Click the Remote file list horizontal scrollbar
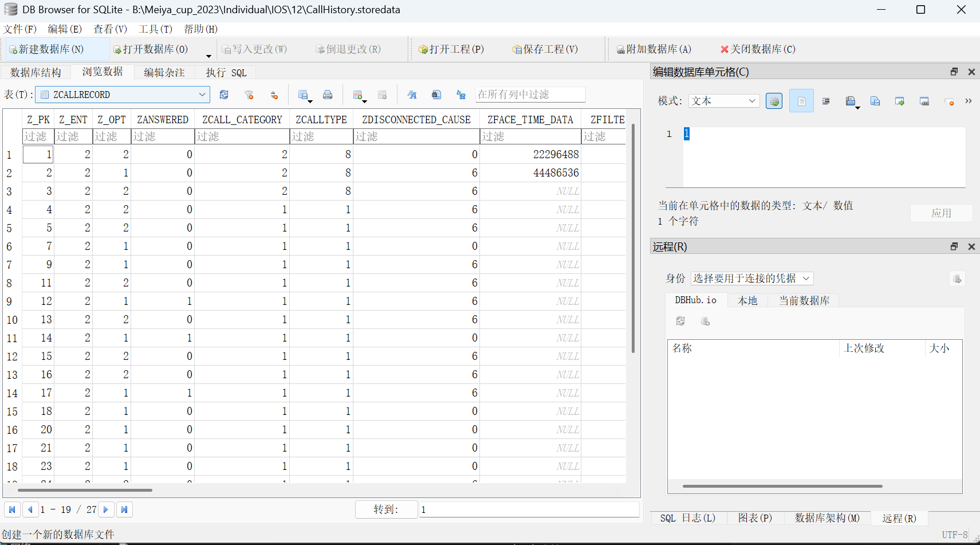980x545 pixels. [782, 486]
